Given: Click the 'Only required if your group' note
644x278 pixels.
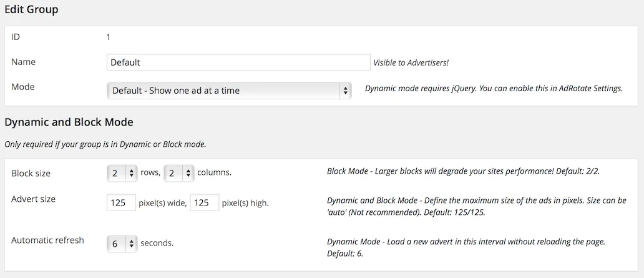Looking at the screenshot, I should (x=105, y=145).
